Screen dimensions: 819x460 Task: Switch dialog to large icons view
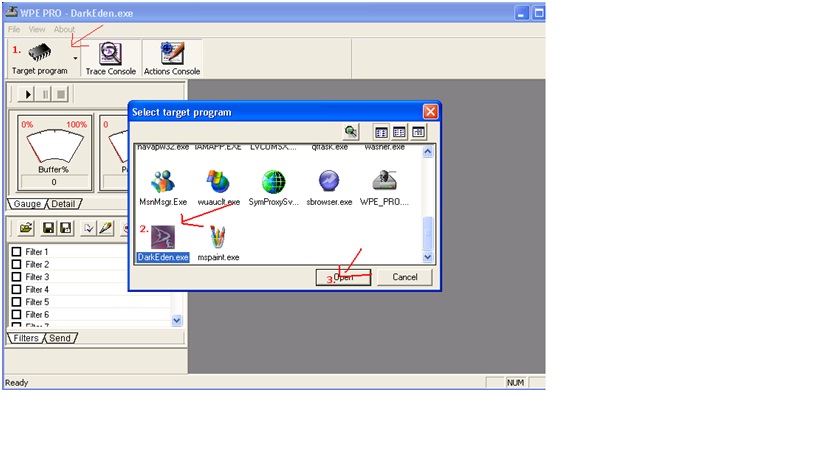pos(381,132)
